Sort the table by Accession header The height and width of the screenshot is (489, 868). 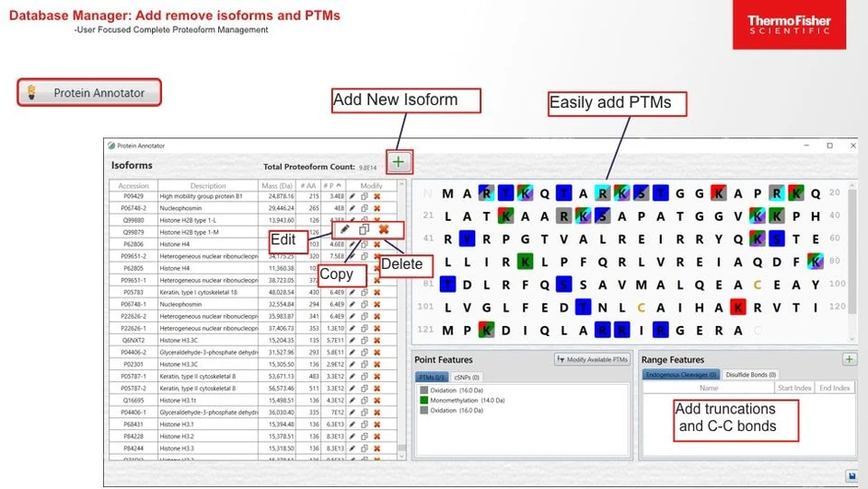133,185
